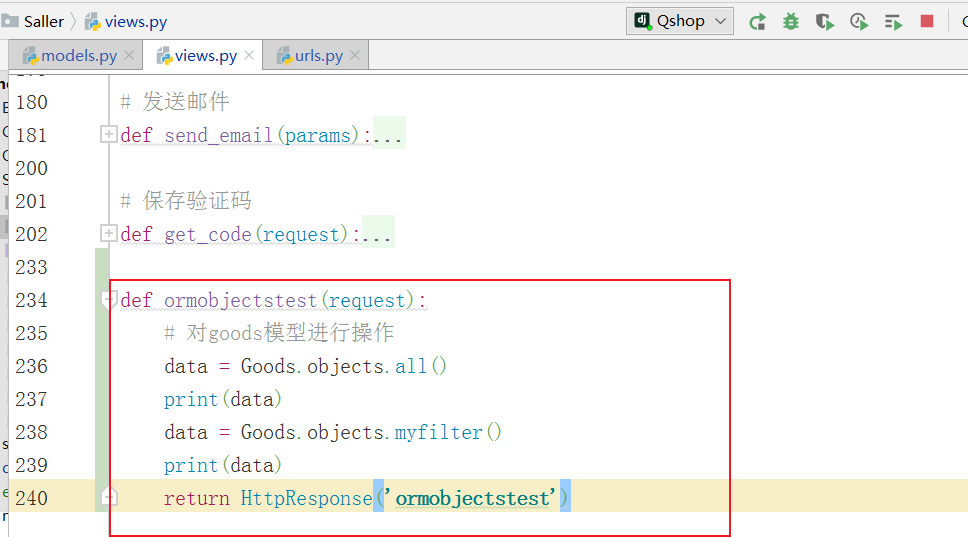Close the models.py tab
The height and width of the screenshot is (537, 968).
pyautogui.click(x=129, y=56)
